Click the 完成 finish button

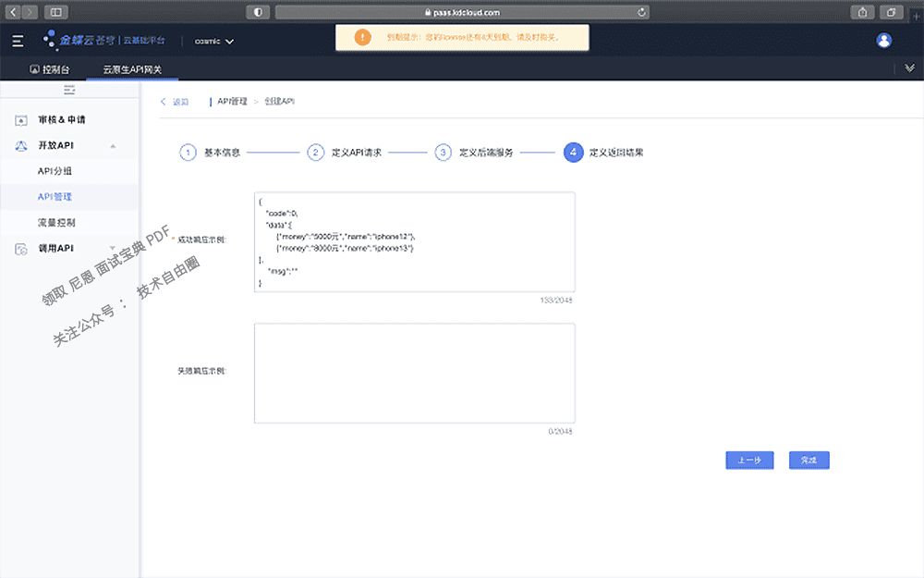pyautogui.click(x=808, y=460)
